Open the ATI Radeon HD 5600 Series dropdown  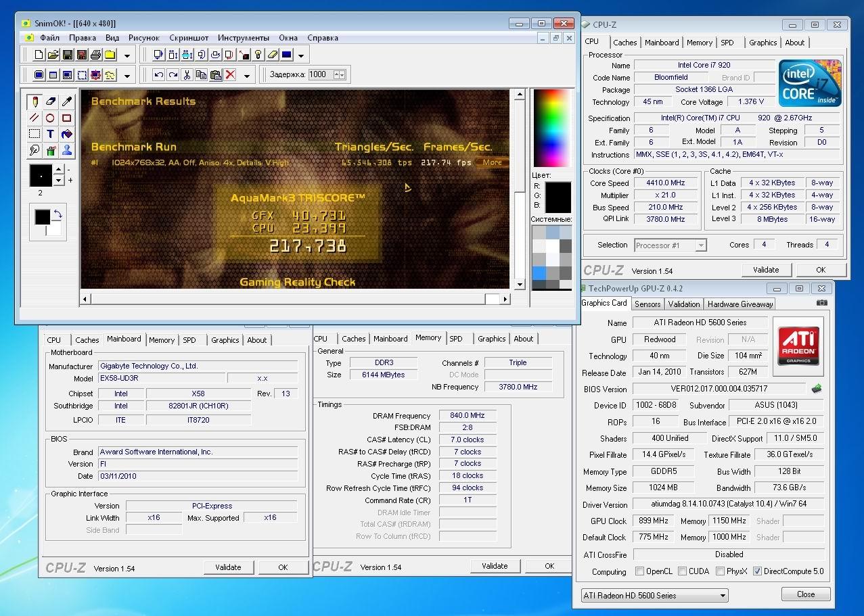pyautogui.click(x=654, y=596)
